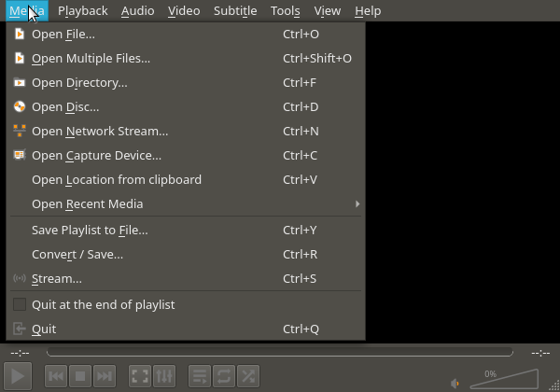Viewport: 560px width, 392px height.
Task: Click the next track button
Action: [x=105, y=376]
